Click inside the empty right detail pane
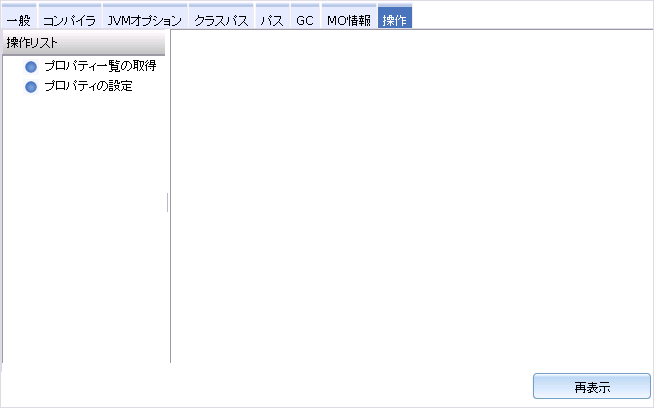 coord(410,200)
